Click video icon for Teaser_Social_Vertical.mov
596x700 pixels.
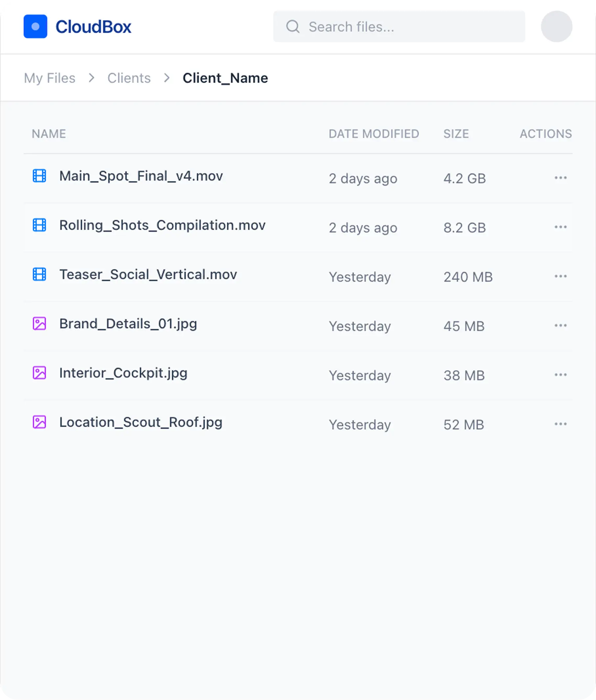pyautogui.click(x=39, y=274)
